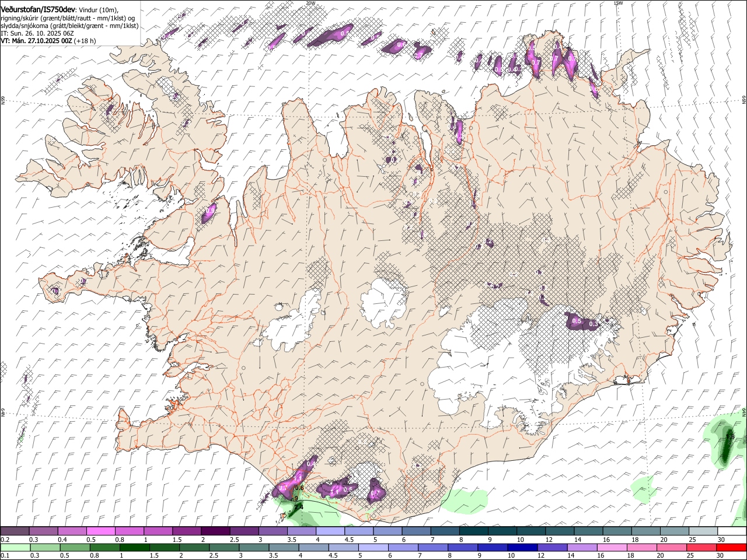
Task: Click the '20W' longitude label on top edge
Action: click(311, 2)
